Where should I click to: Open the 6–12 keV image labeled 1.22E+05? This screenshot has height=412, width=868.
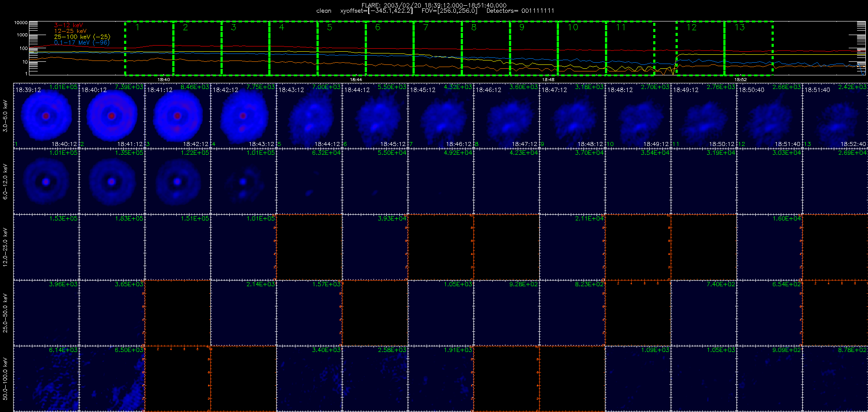(x=178, y=181)
